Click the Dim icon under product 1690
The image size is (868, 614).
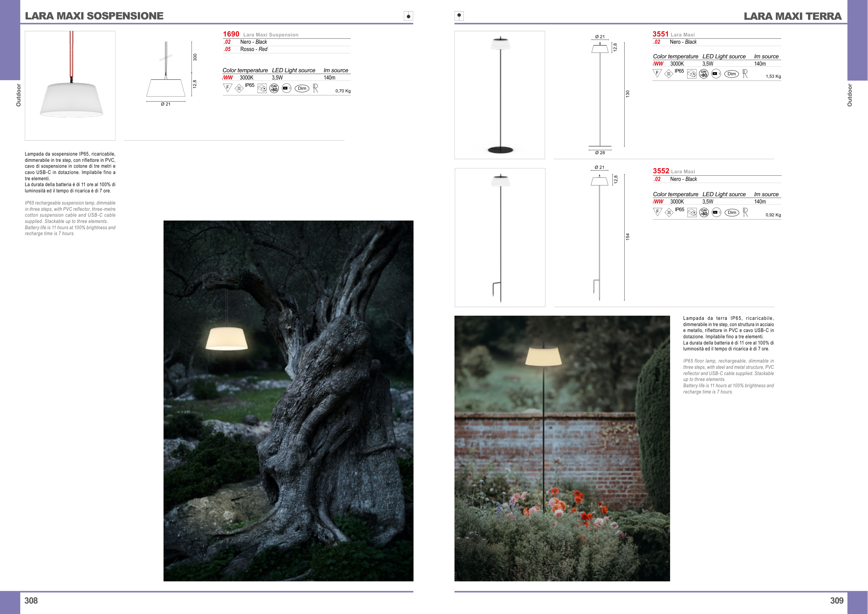(x=302, y=89)
